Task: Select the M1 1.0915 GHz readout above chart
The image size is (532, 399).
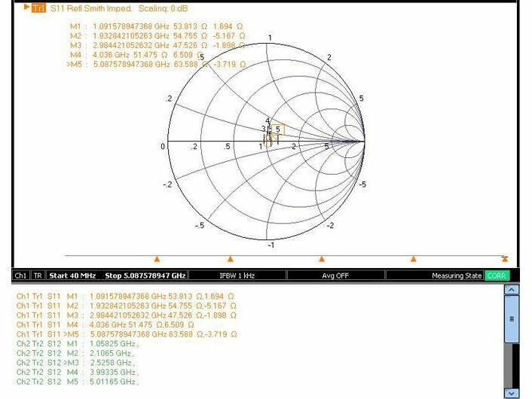Action: (157, 26)
